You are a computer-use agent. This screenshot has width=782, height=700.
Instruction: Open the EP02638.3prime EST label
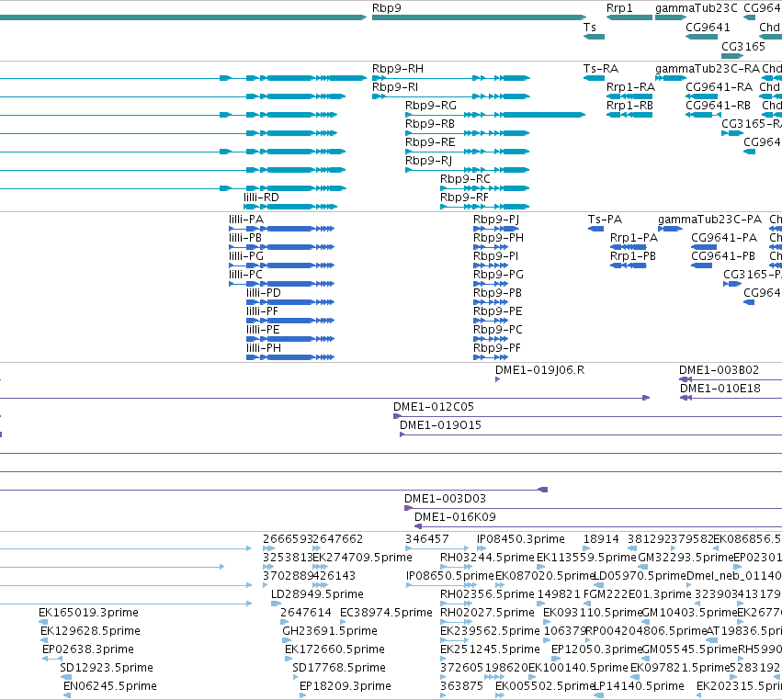point(88,649)
